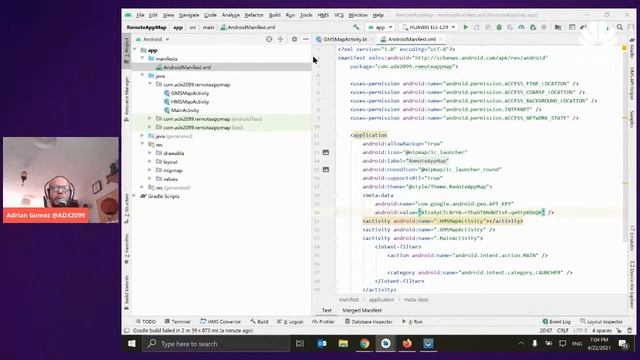Show hidden system tray icons chevron

pyautogui.click(x=521, y=344)
